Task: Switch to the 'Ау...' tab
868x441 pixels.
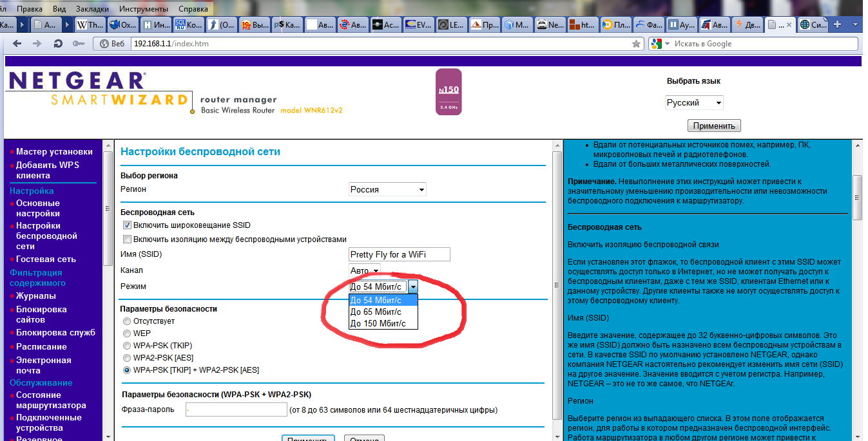Action: coord(683,25)
